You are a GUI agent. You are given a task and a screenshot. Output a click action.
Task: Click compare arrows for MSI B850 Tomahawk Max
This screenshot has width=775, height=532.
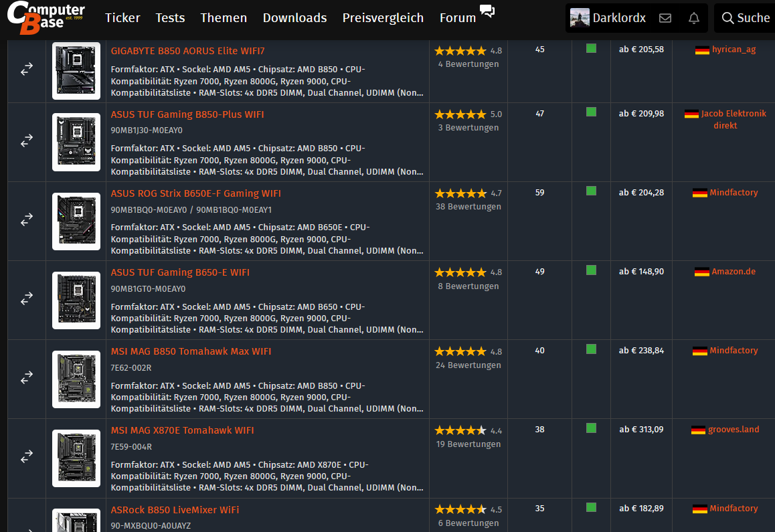pos(27,377)
